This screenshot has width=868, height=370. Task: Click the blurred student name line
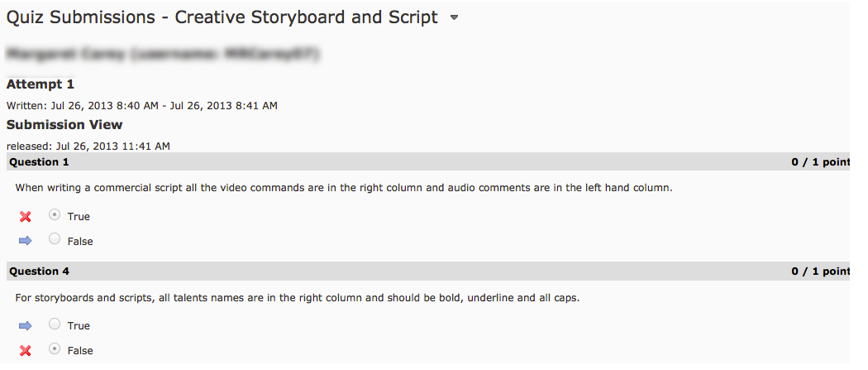point(163,55)
